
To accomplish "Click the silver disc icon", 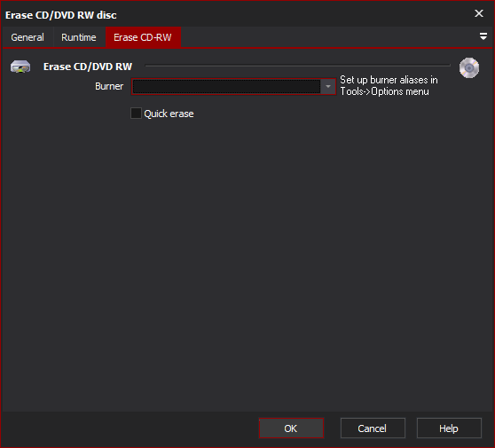I will click(469, 67).
